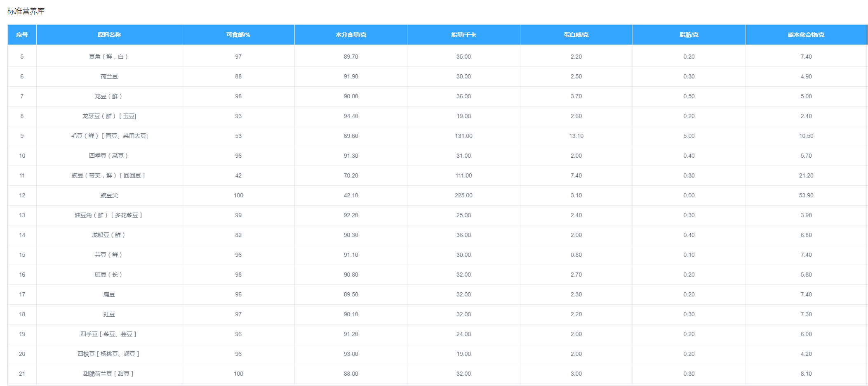Click fat value 0.00 in row 12
868x386 pixels.
[x=689, y=195]
